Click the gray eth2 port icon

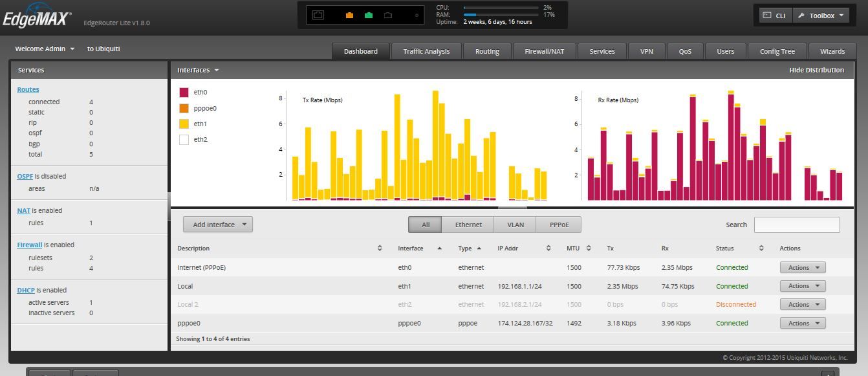388,16
